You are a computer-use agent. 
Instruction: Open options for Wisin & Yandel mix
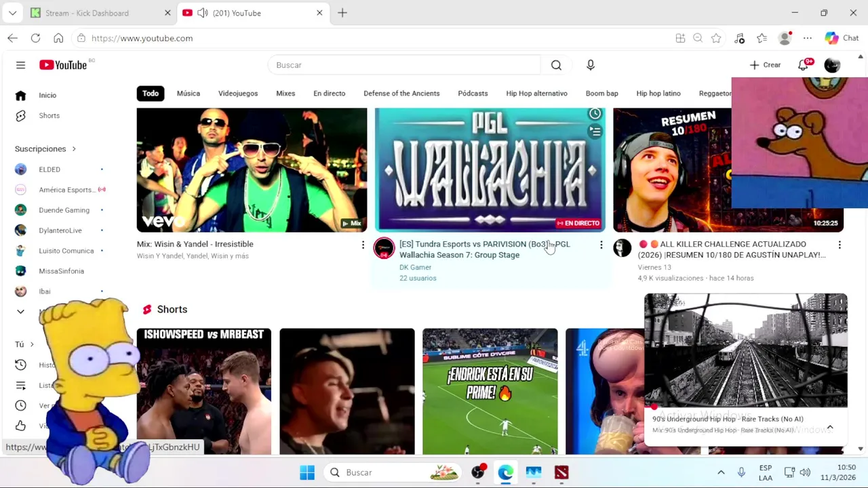click(x=363, y=245)
